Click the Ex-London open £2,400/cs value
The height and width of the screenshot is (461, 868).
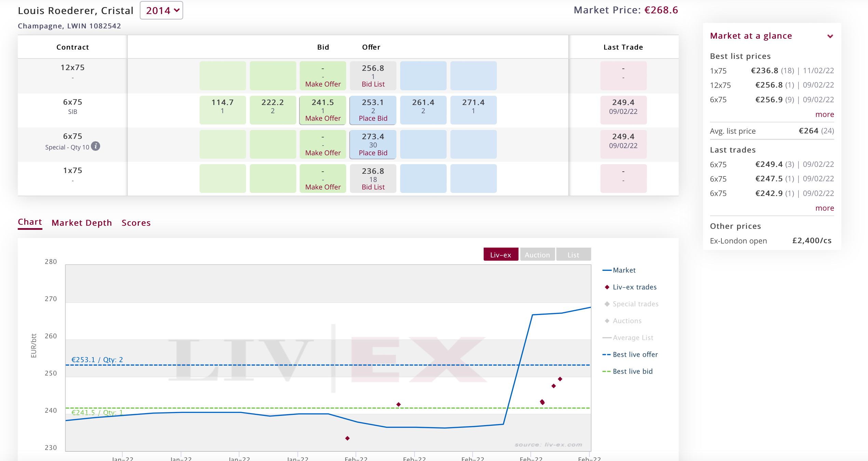click(812, 241)
